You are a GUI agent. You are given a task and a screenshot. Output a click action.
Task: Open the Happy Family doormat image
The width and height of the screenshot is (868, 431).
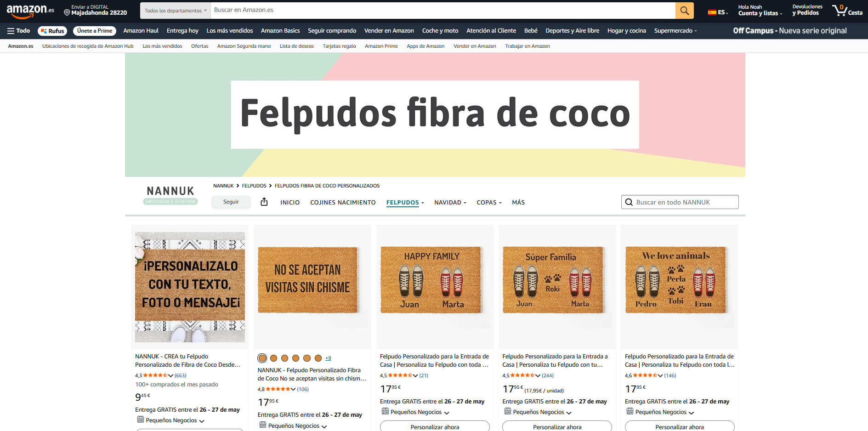tap(435, 287)
